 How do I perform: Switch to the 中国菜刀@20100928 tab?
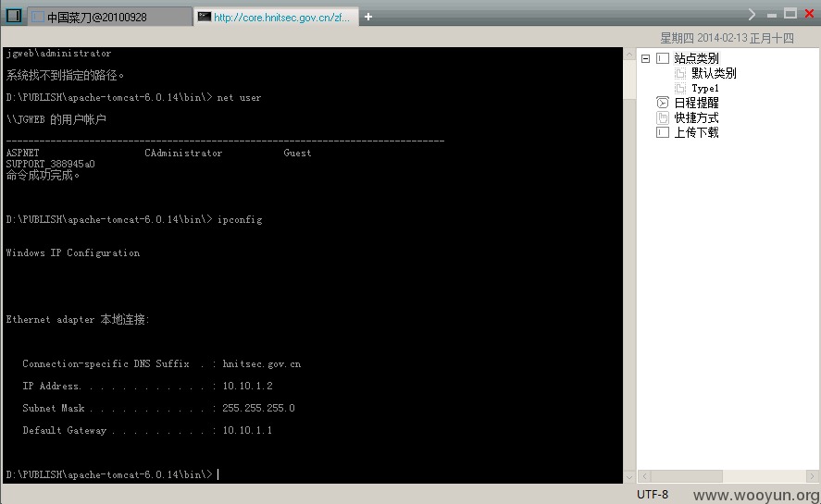coord(110,18)
